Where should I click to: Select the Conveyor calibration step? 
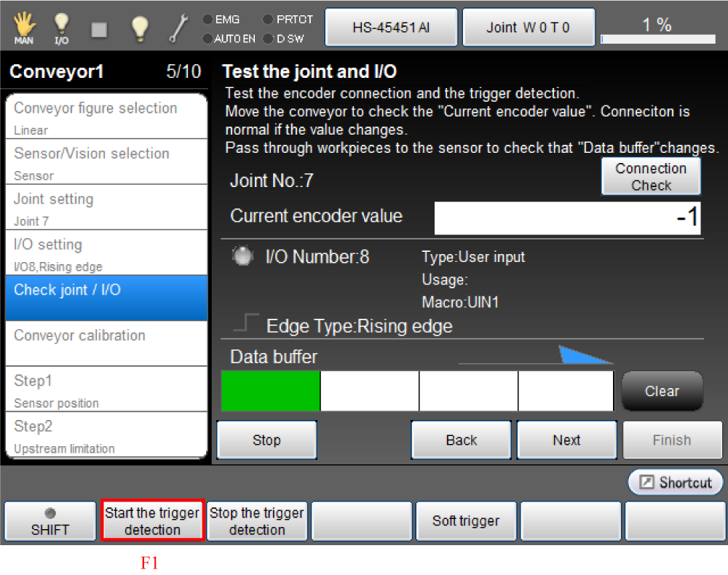[x=106, y=343]
